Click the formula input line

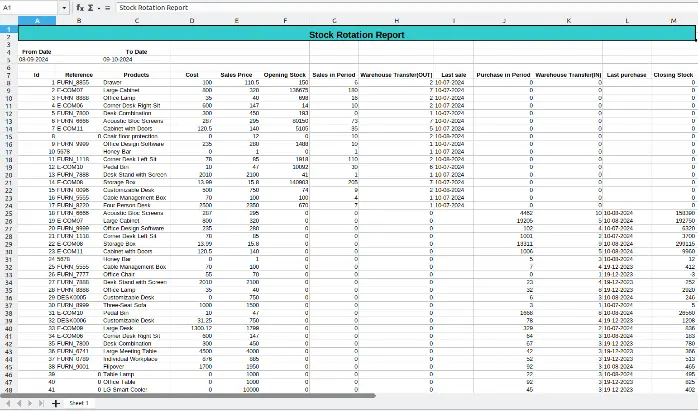coord(400,6)
